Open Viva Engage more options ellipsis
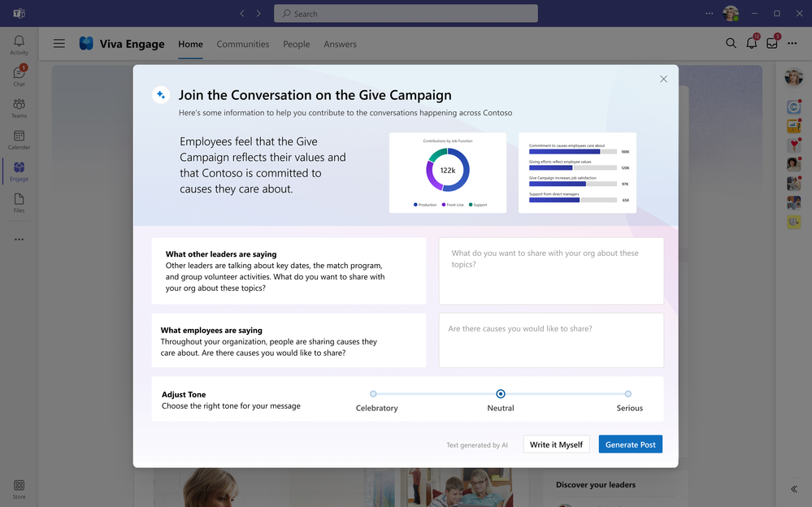The height and width of the screenshot is (507, 812). coord(792,44)
